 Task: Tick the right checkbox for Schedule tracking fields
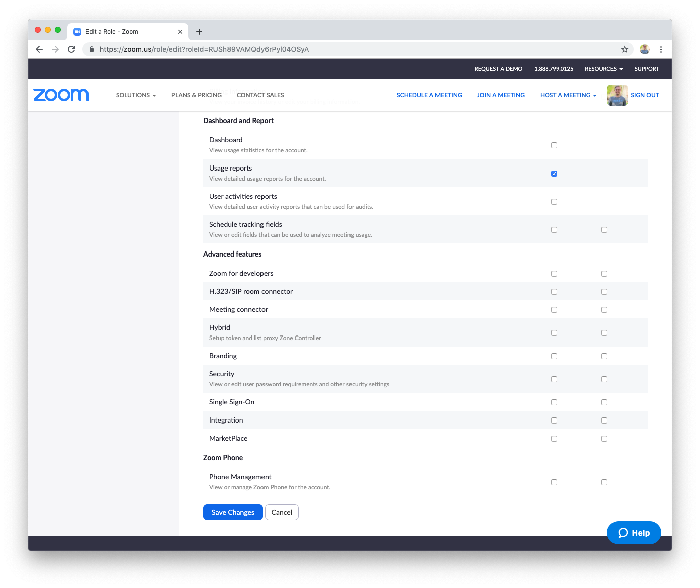pos(604,230)
